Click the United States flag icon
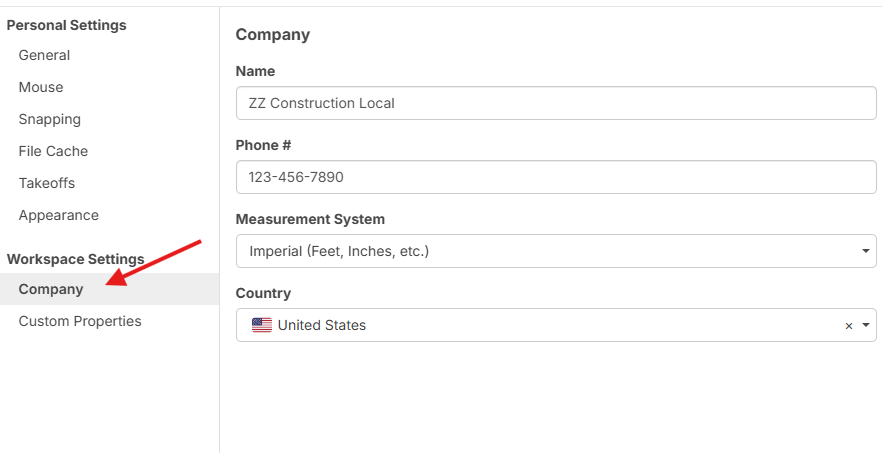The width and height of the screenshot is (882, 453). point(262,325)
